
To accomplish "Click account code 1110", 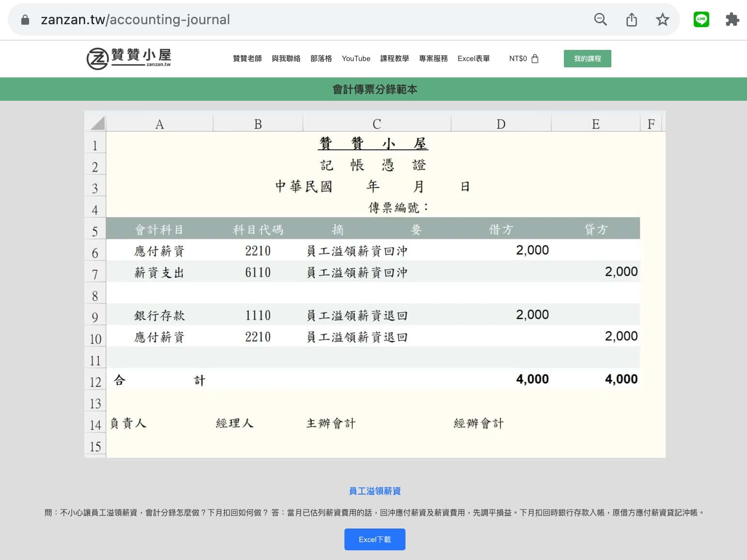I will [258, 315].
